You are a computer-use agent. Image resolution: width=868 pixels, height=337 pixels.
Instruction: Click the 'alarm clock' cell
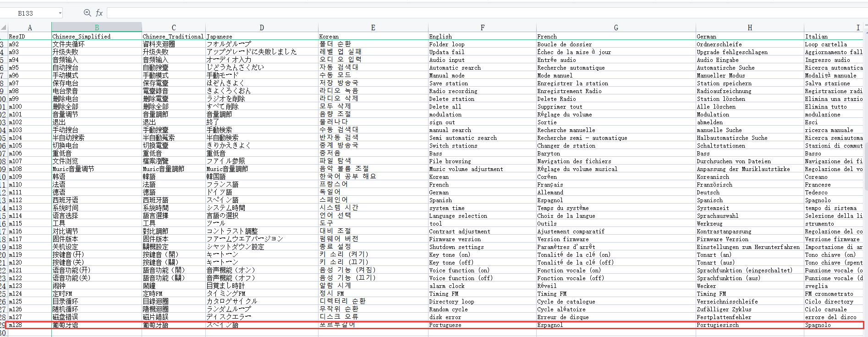[482, 286]
